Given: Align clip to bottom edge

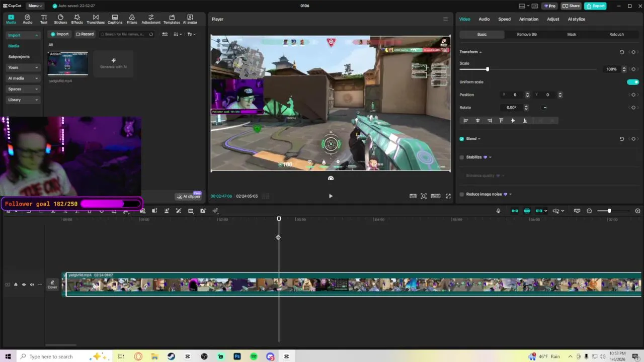Looking at the screenshot, I should (x=525, y=120).
